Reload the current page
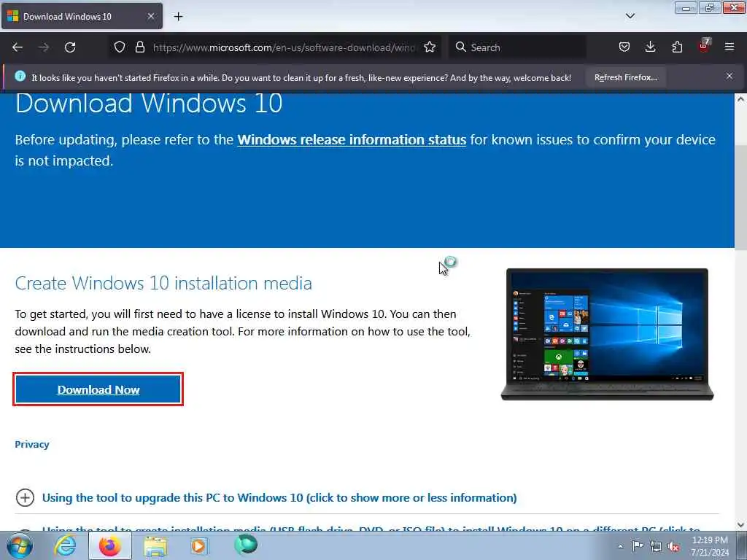The height and width of the screenshot is (560, 747). tap(70, 47)
